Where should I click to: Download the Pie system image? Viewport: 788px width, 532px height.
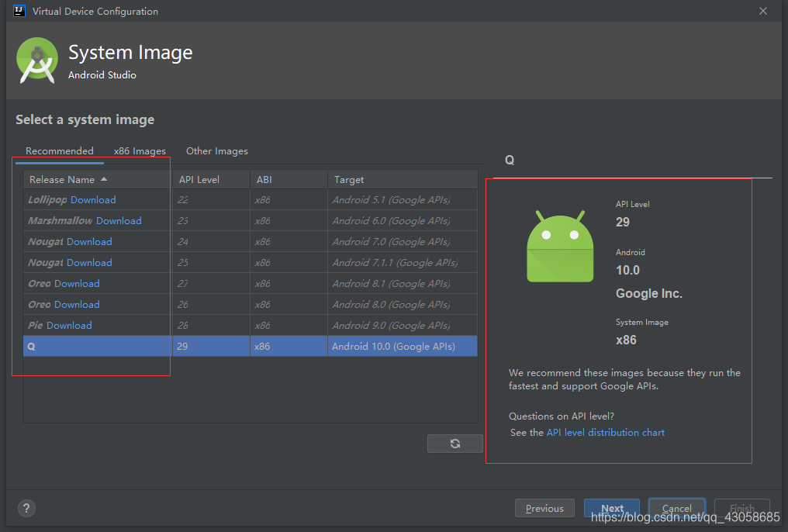(x=69, y=326)
